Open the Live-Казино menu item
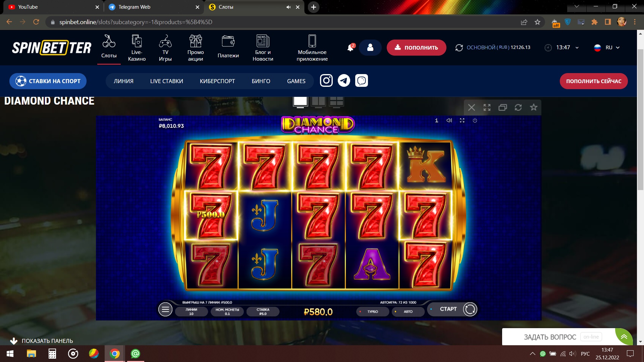Viewport: 644px width, 362px height. point(137,48)
